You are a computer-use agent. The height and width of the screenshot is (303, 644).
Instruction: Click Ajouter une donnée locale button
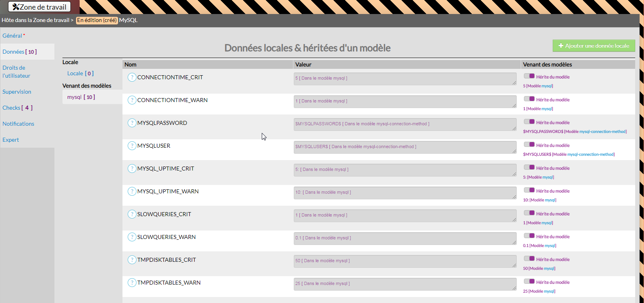pos(594,46)
